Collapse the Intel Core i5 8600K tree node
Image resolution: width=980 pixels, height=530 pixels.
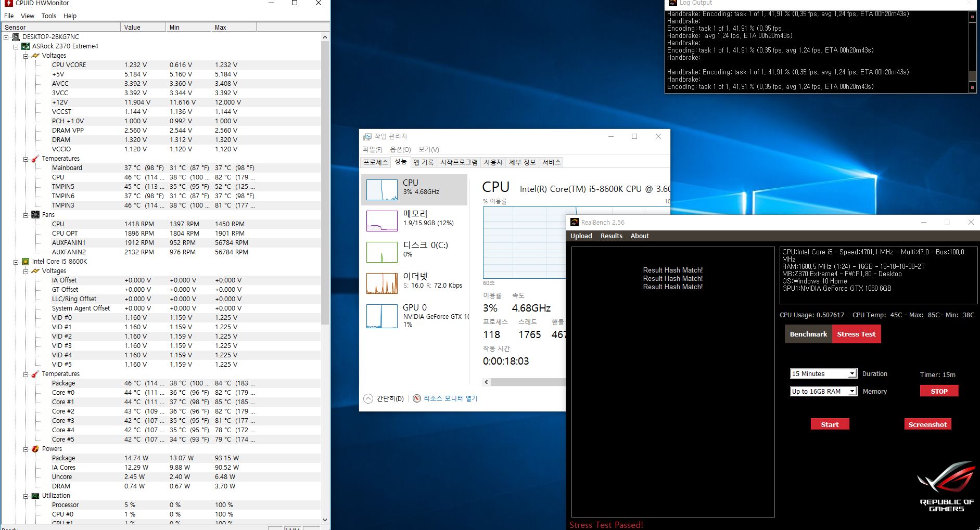16,262
